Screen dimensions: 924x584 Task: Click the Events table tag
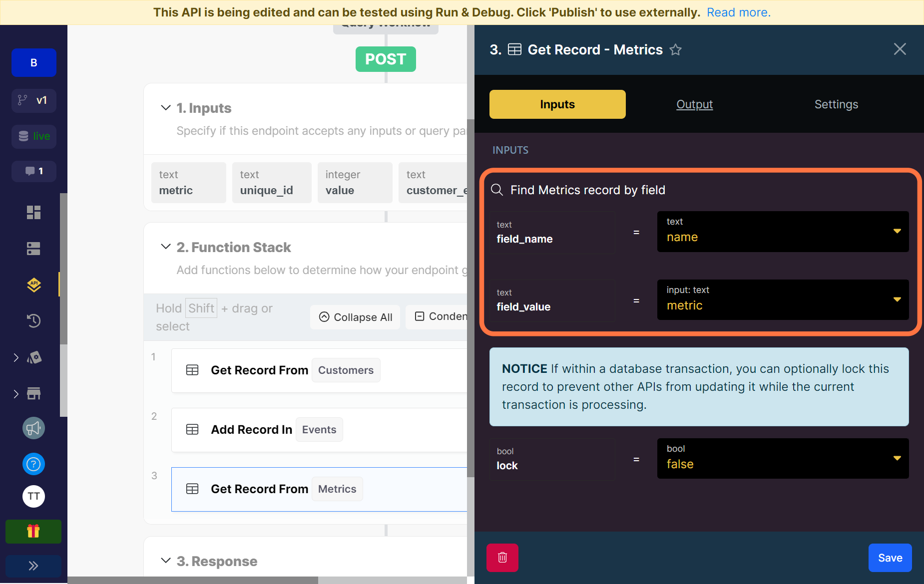(319, 430)
